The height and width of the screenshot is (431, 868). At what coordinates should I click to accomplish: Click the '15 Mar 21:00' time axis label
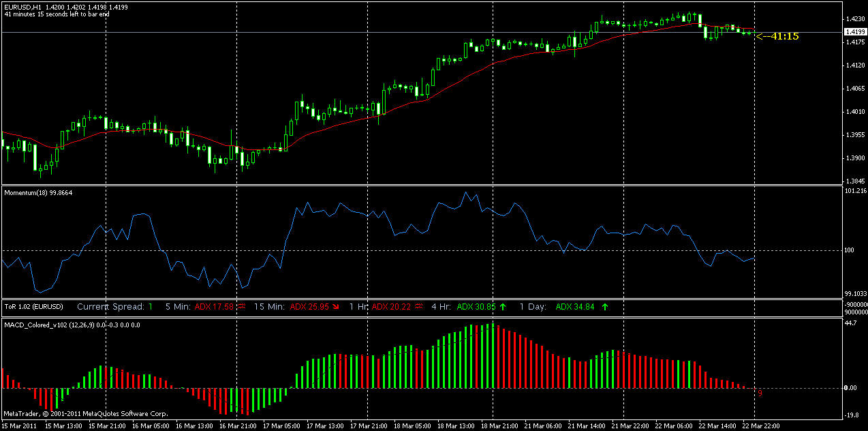pyautogui.click(x=107, y=426)
